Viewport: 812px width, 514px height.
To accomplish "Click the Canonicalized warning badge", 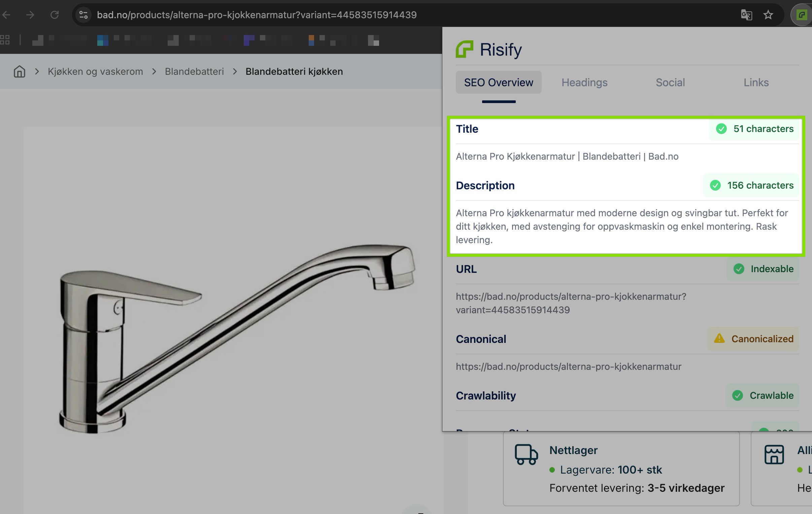I will [753, 339].
